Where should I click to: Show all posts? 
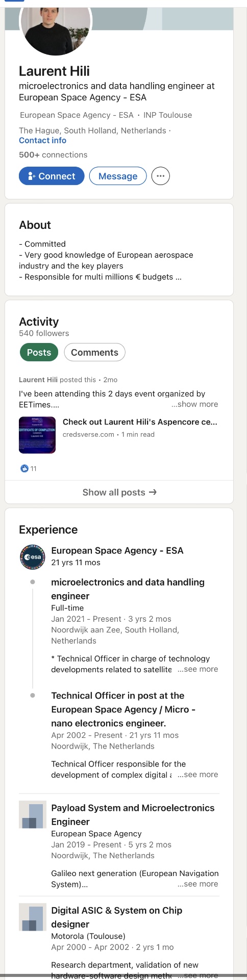119,492
